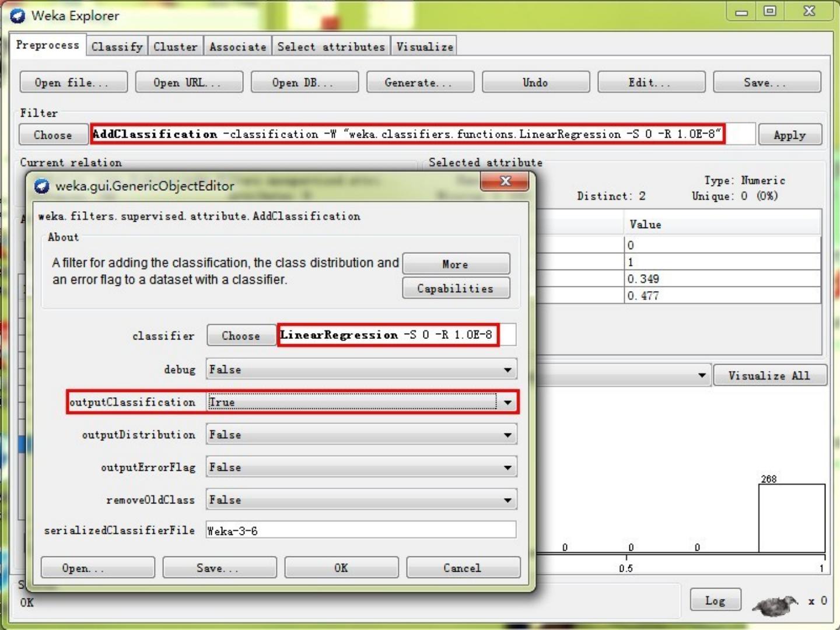Image resolution: width=840 pixels, height=630 pixels.
Task: Click the LinearRegression classifier settings field
Action: tap(396, 335)
